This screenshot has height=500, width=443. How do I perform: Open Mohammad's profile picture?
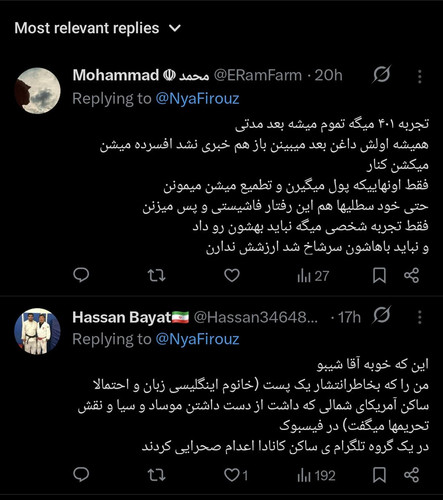37,91
